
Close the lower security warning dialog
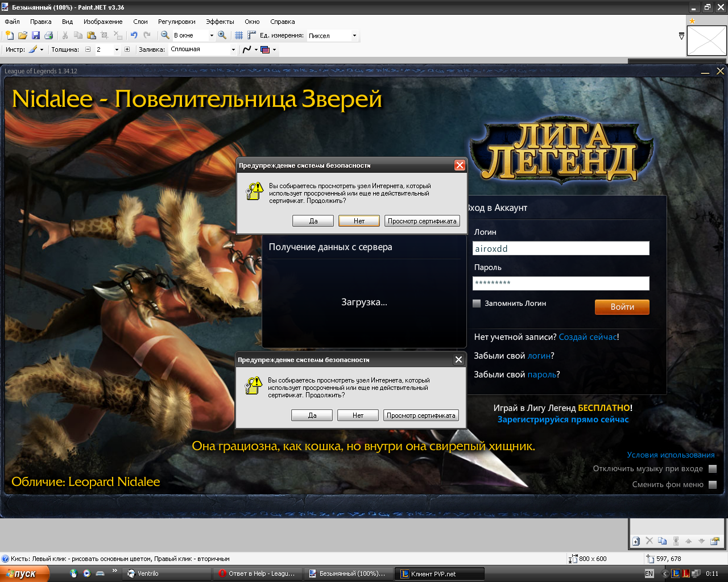click(x=458, y=360)
